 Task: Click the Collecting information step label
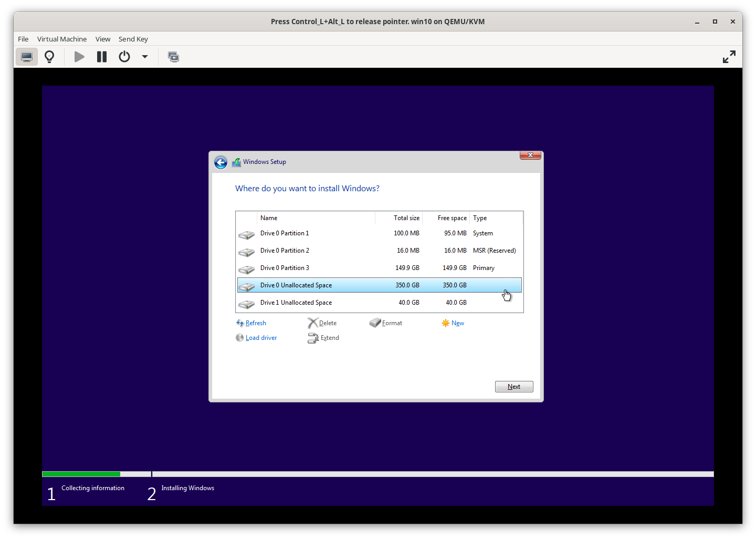(93, 488)
